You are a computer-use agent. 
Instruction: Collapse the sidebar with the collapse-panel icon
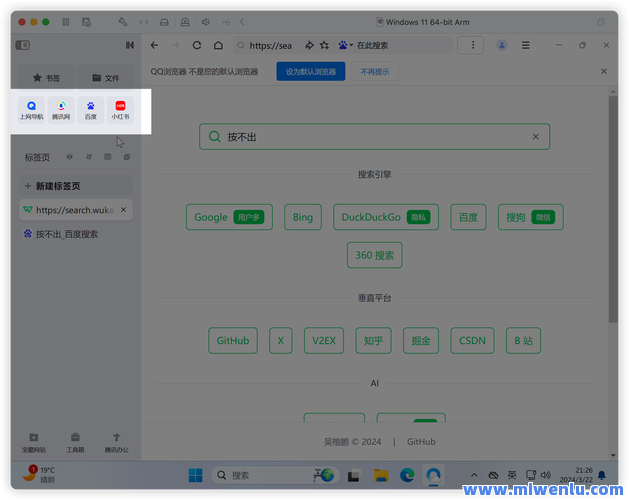130,45
